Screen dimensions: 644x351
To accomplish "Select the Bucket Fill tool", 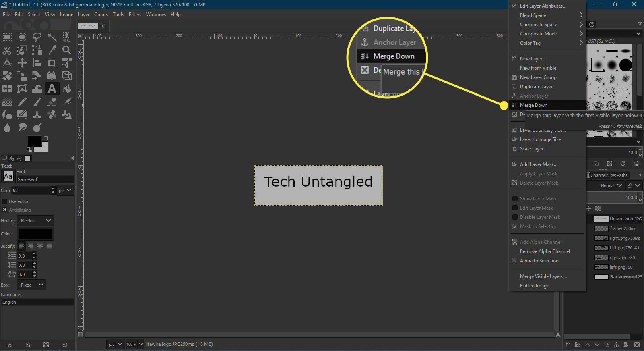I will tap(67, 89).
